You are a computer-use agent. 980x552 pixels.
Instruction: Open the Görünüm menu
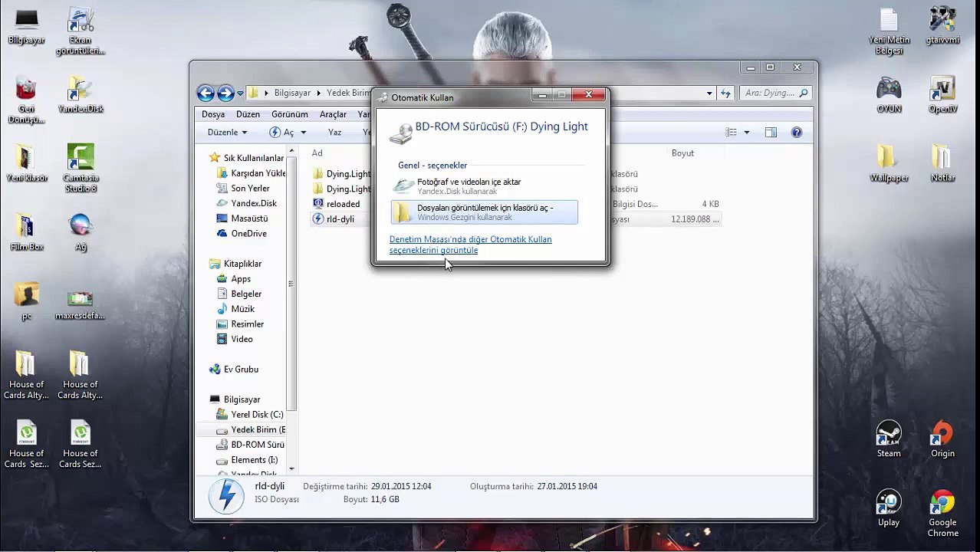(290, 114)
